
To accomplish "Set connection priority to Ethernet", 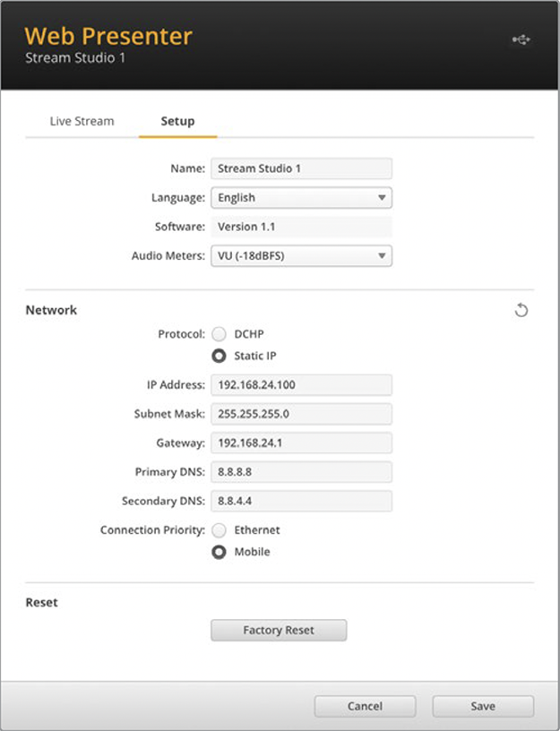I will coord(219,530).
